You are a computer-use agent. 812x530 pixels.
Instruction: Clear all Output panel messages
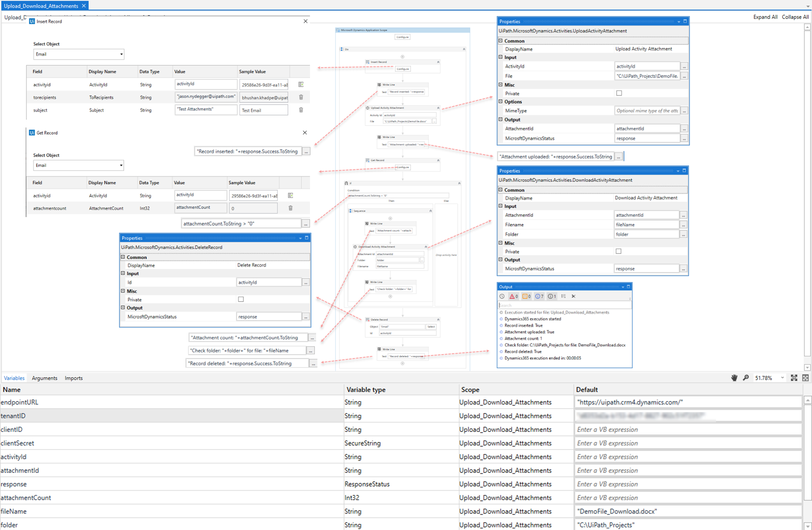pos(574,296)
